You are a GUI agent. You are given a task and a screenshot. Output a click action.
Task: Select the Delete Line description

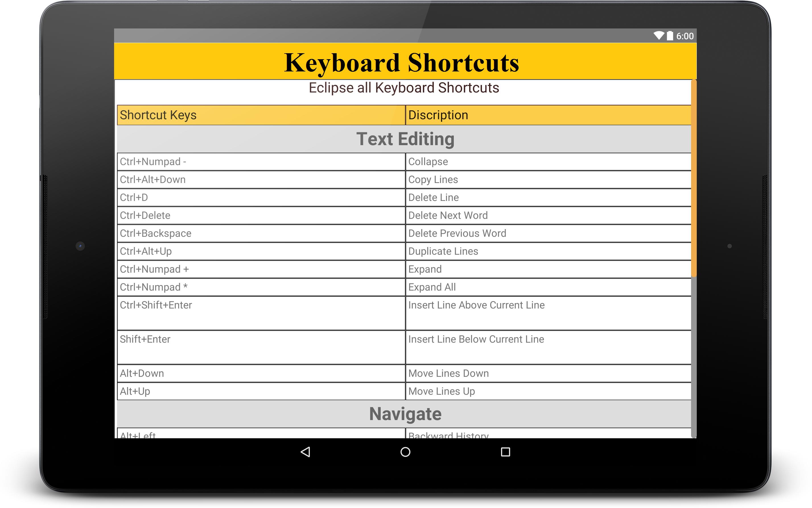tap(548, 198)
